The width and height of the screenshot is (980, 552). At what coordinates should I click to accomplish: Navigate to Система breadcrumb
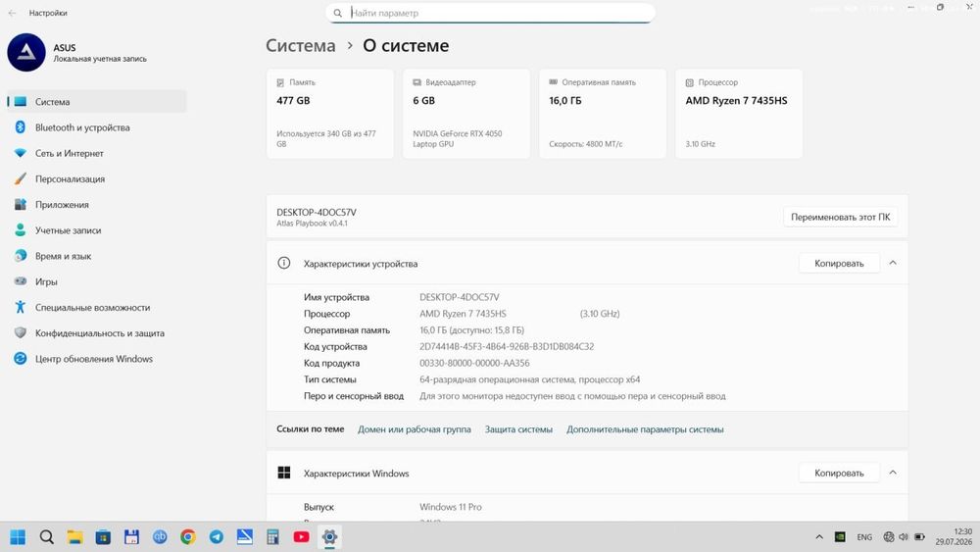tap(301, 46)
